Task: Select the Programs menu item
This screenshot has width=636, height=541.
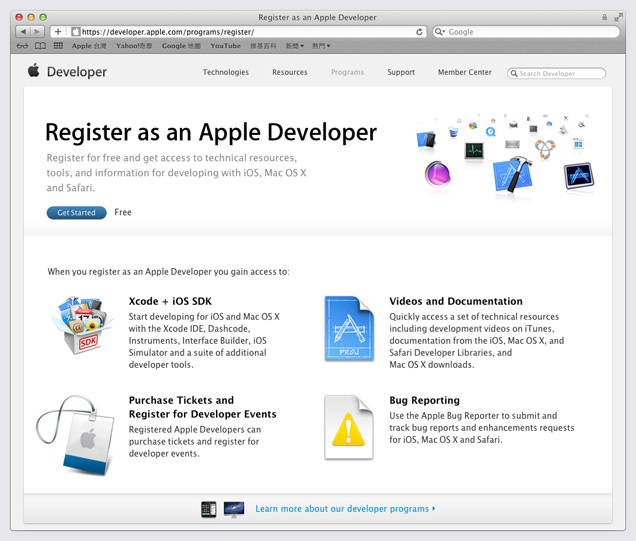Action: point(347,72)
